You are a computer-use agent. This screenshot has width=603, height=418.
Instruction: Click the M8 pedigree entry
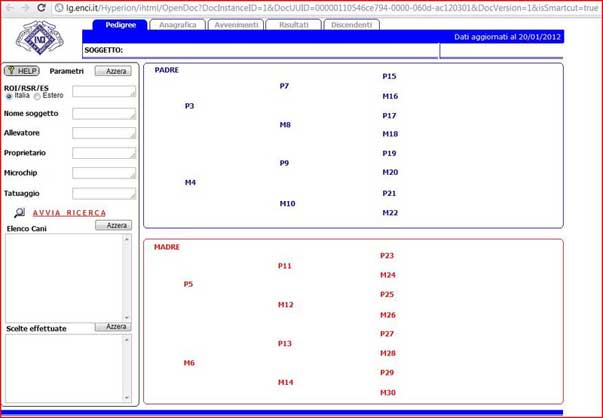point(285,125)
